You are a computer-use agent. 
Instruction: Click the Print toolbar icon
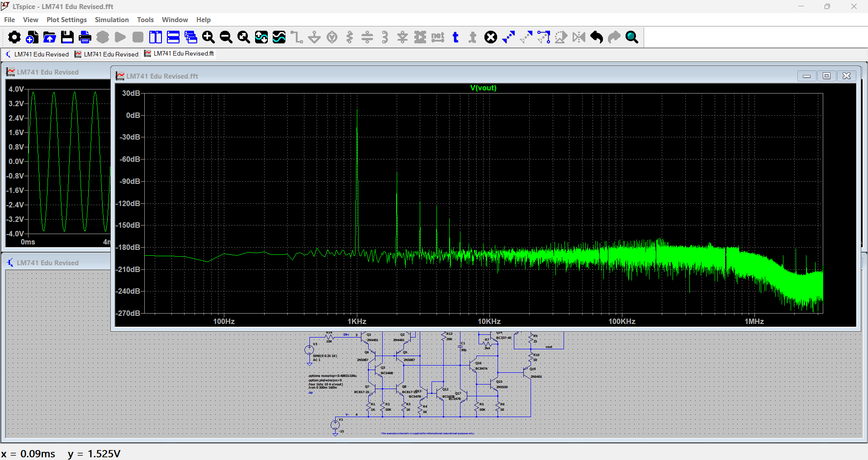pos(85,37)
